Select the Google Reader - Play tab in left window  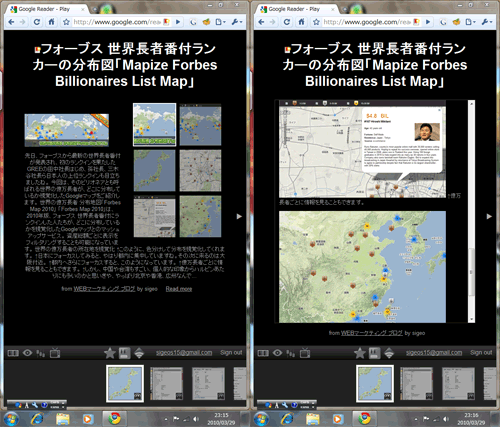click(48, 9)
